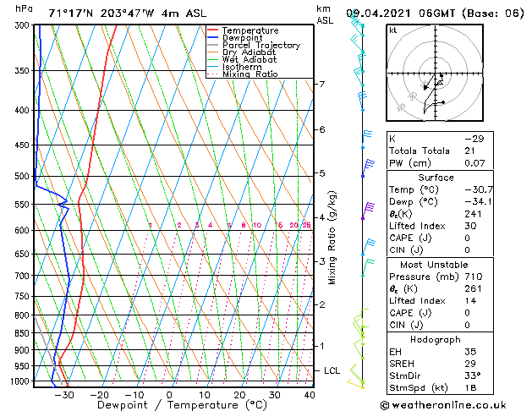Click the 300 hPa pressure label

[x=24, y=25]
